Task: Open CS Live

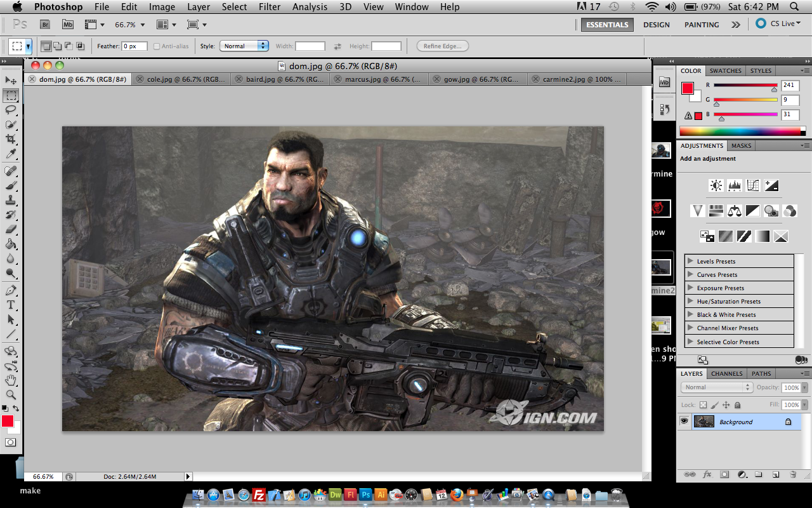Action: tap(778, 23)
